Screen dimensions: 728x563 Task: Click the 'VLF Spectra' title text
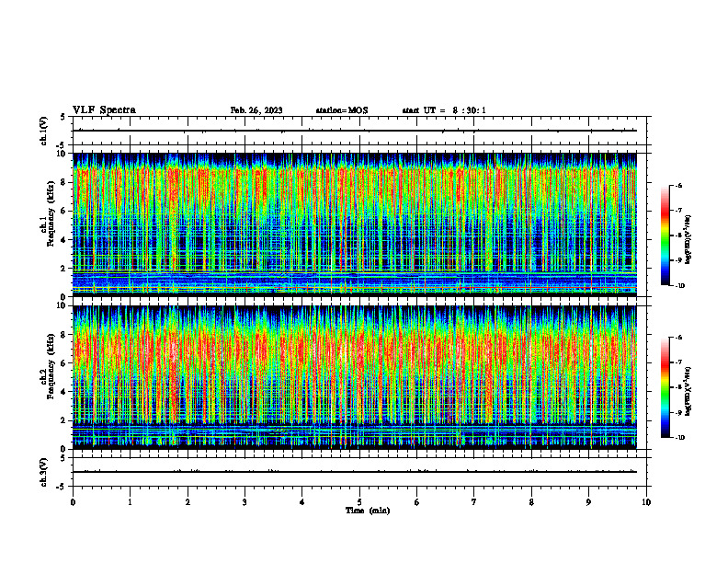104,110
